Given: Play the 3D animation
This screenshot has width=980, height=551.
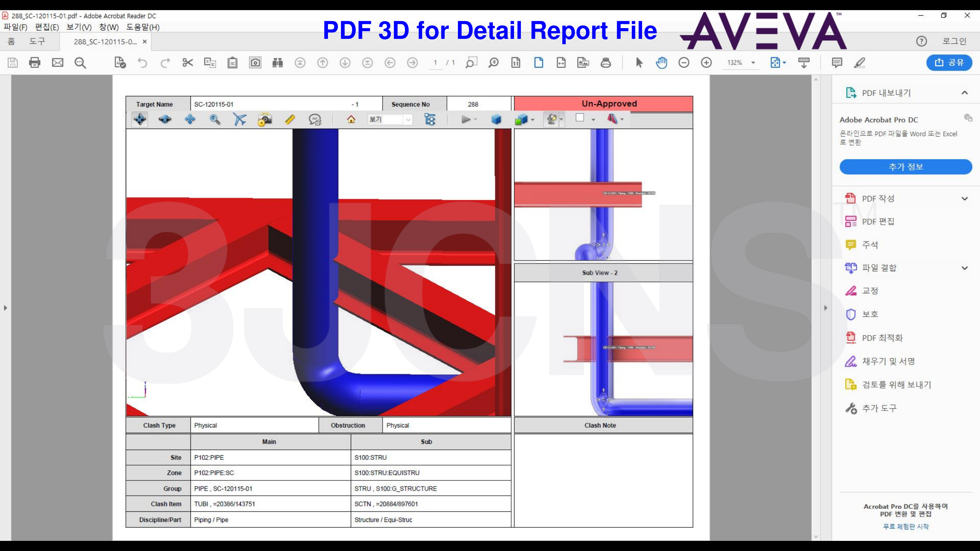Looking at the screenshot, I should 465,120.
